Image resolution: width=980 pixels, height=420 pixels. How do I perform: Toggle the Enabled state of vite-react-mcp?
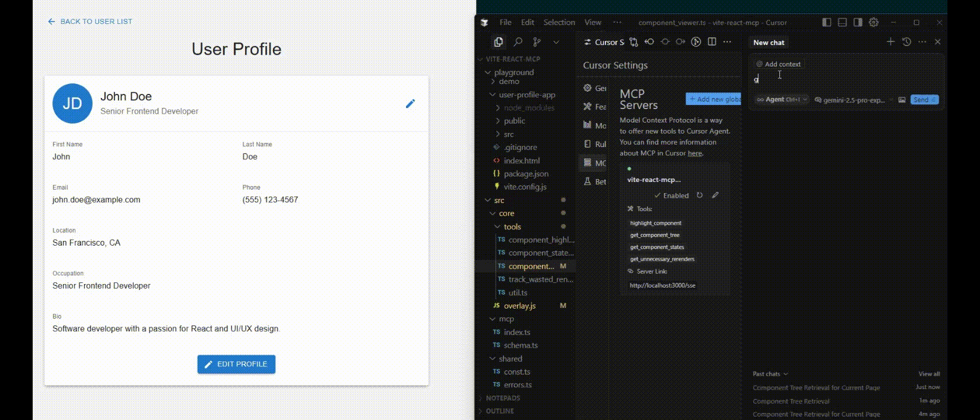point(671,195)
